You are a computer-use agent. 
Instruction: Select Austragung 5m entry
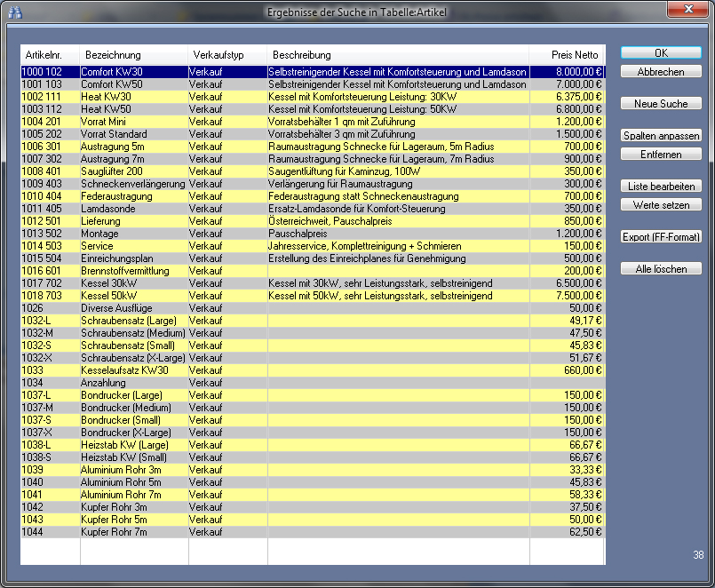313,147
